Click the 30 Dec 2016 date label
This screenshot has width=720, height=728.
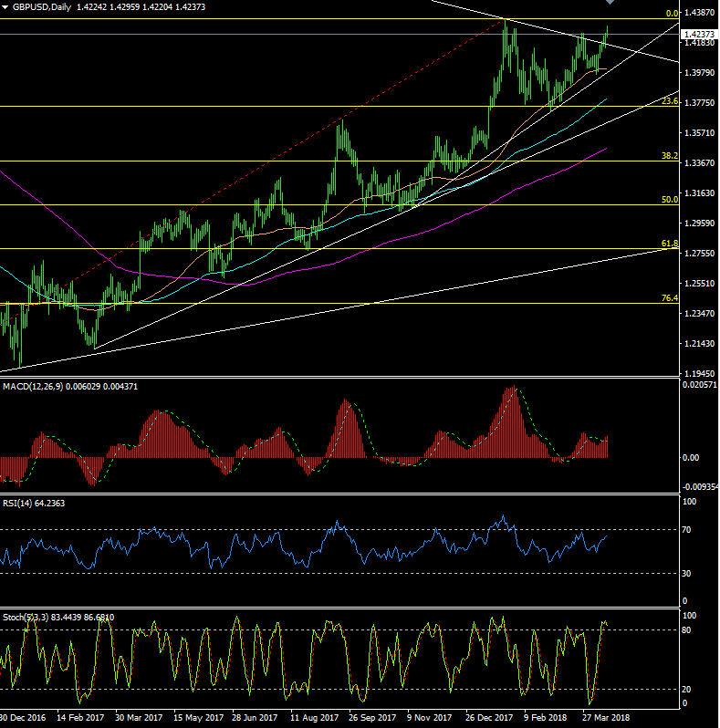pos(23,718)
